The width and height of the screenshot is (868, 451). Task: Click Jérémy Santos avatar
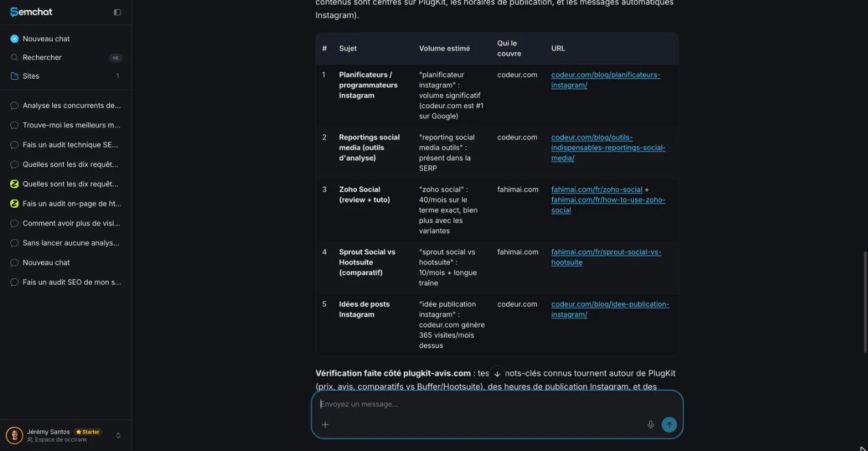click(x=14, y=436)
